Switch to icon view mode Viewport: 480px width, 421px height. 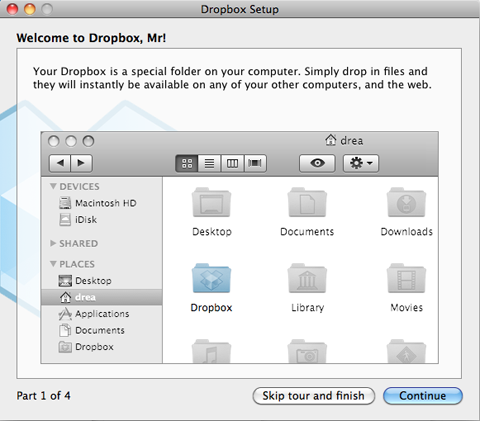tap(187, 163)
